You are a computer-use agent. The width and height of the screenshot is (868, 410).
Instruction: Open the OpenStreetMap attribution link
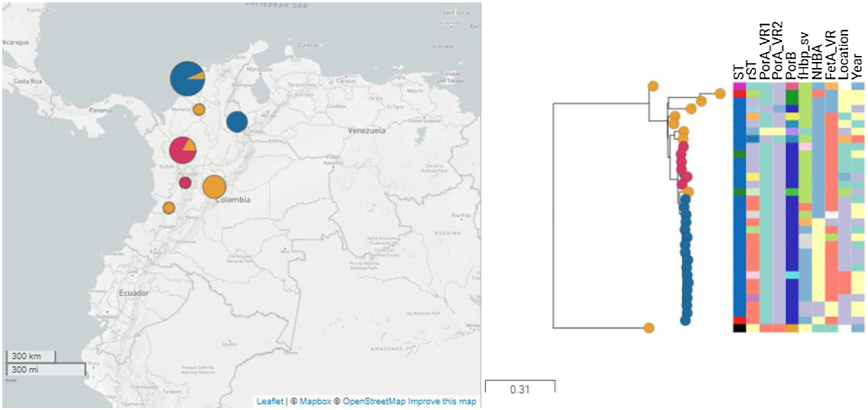pos(374,401)
